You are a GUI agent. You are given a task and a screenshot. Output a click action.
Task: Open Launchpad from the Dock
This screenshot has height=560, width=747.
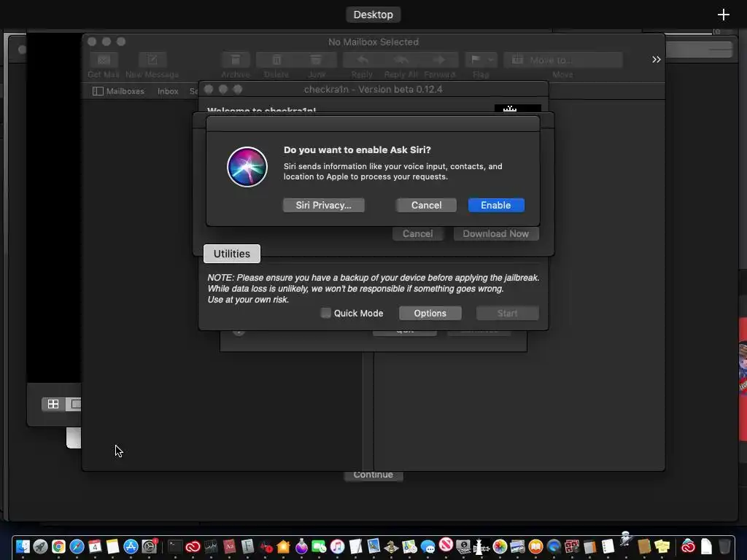point(41,546)
